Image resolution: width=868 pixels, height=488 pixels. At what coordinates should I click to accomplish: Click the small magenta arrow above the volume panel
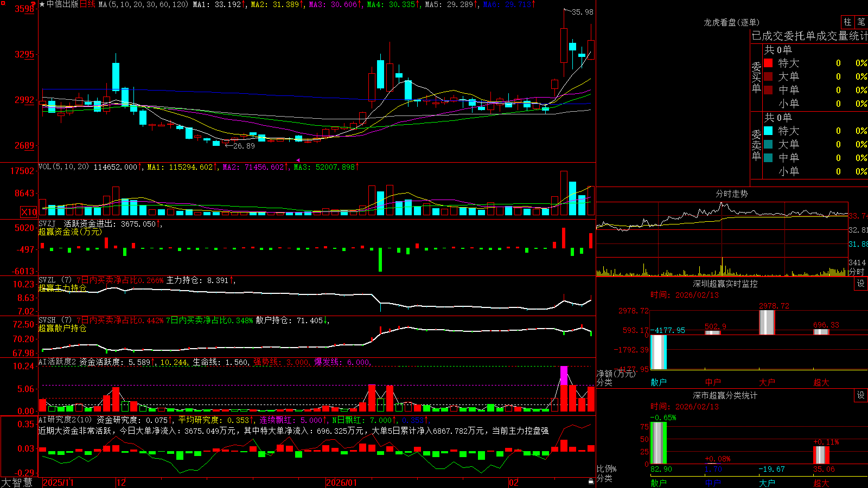[x=298, y=160]
